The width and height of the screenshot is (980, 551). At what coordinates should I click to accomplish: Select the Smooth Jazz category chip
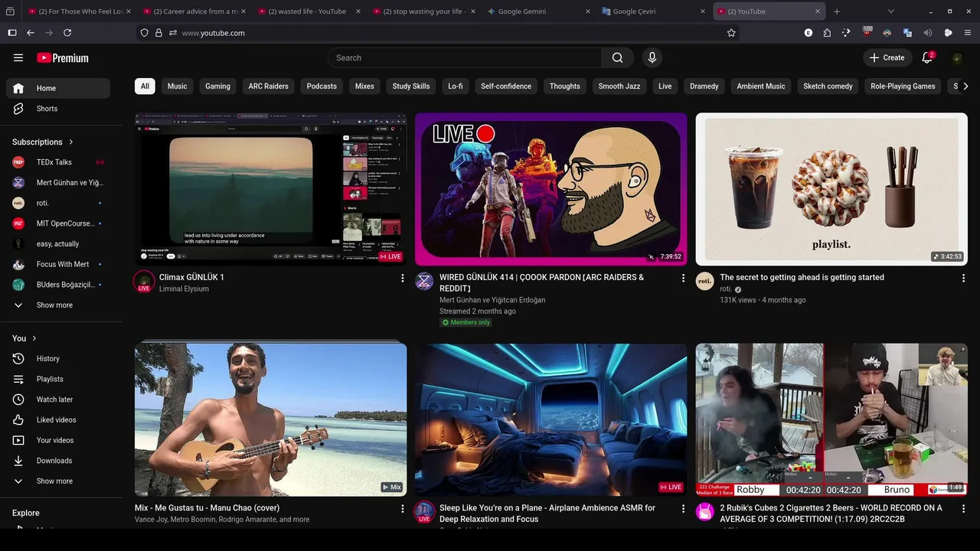(x=619, y=86)
